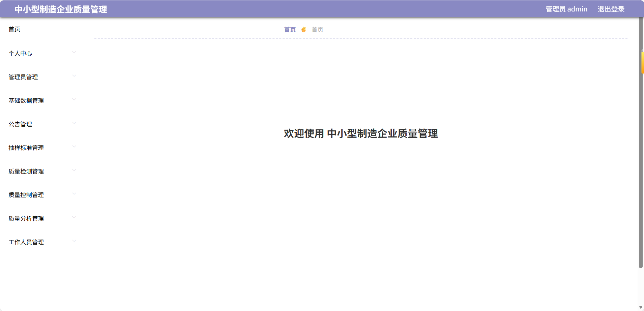Expand chevron next to 个人中心
This screenshot has width=644, height=311.
pyautogui.click(x=74, y=52)
